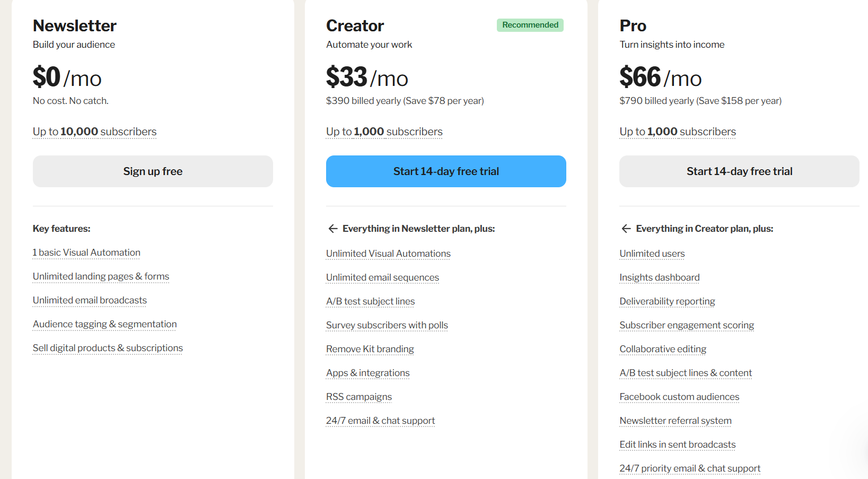This screenshot has width=868, height=479.
Task: Open the Unlimited Visual Automations link
Action: tap(388, 254)
